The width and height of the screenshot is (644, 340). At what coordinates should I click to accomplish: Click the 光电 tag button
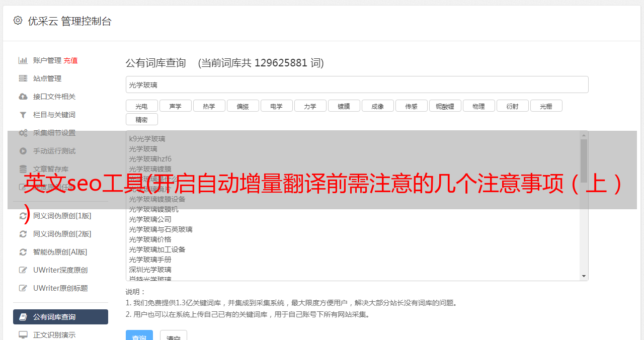[x=141, y=106]
